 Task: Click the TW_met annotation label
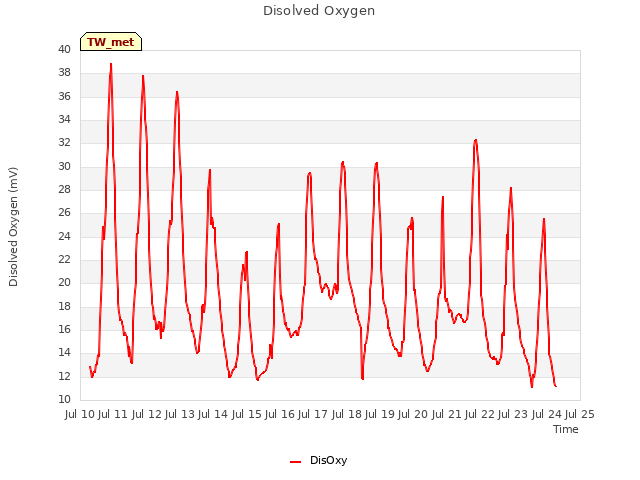pos(111,42)
